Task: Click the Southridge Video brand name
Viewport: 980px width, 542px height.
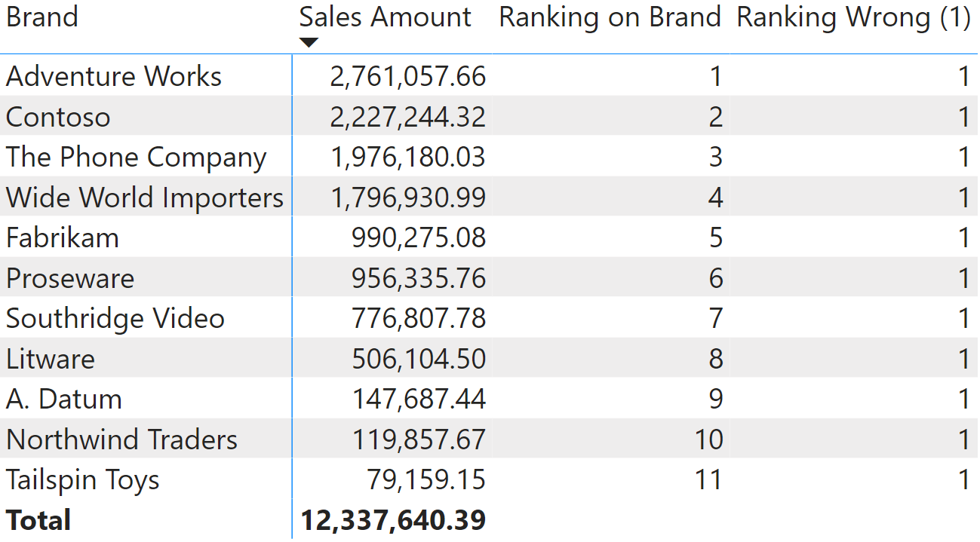Action: point(115,319)
